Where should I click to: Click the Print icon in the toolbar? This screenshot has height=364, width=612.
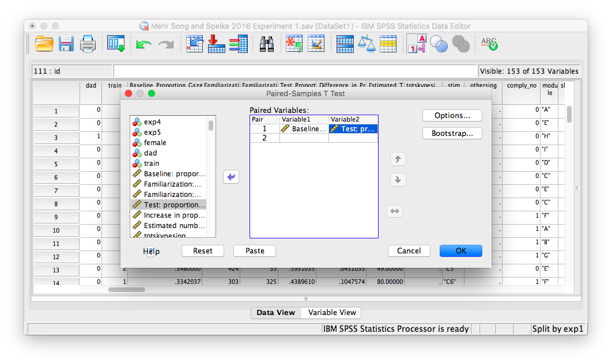point(88,44)
